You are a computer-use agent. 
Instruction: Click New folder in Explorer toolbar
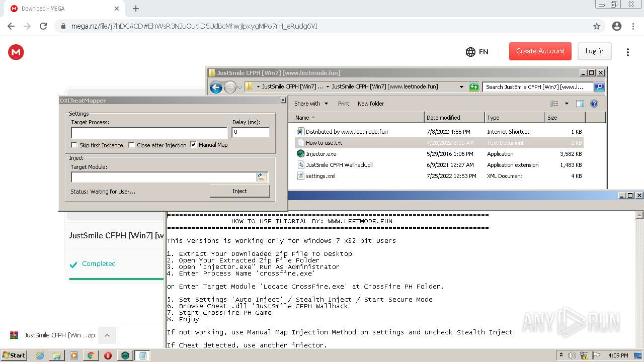click(371, 104)
